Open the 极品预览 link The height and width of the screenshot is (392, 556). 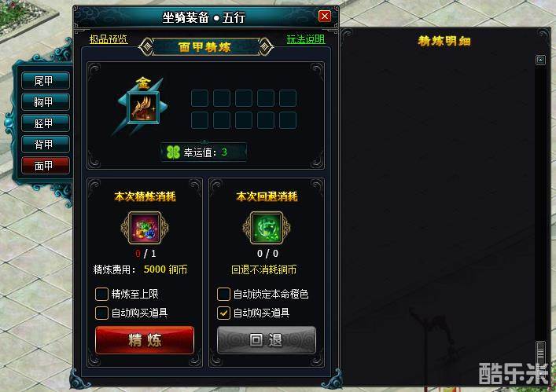[x=109, y=39]
